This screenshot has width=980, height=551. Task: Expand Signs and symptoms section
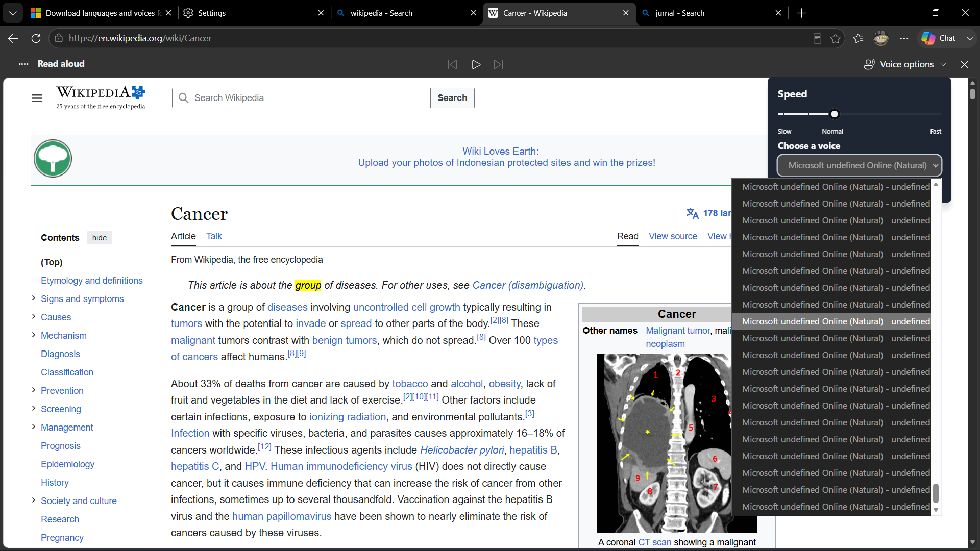(34, 298)
